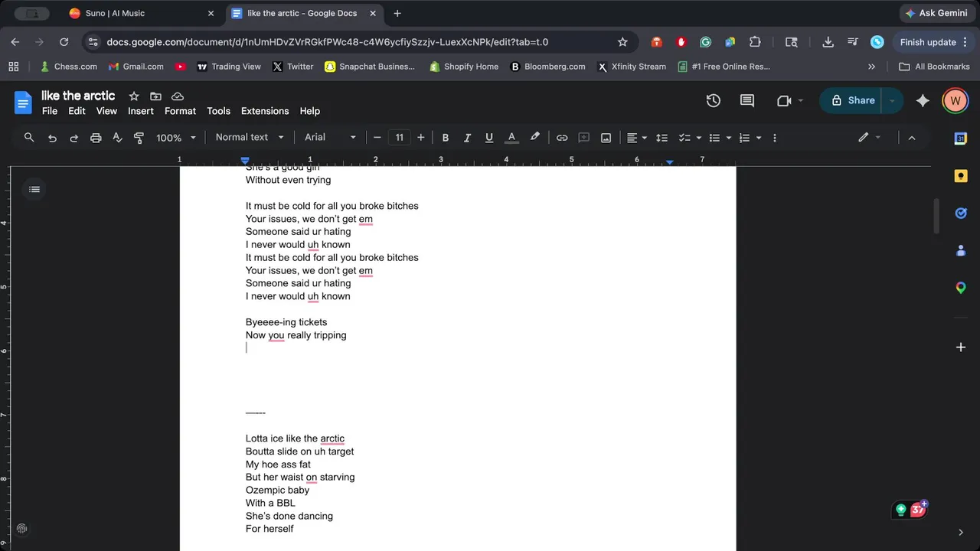The height and width of the screenshot is (551, 980).
Task: Open Google Maps in side panel
Action: click(961, 288)
